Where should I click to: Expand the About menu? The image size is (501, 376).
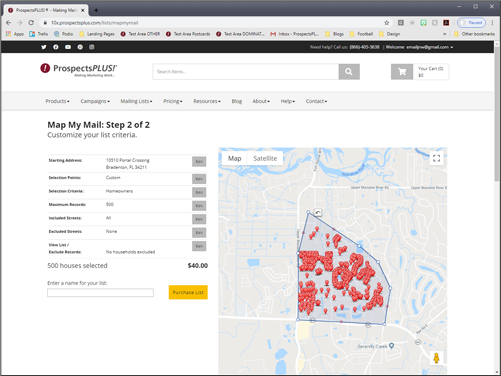(x=261, y=101)
